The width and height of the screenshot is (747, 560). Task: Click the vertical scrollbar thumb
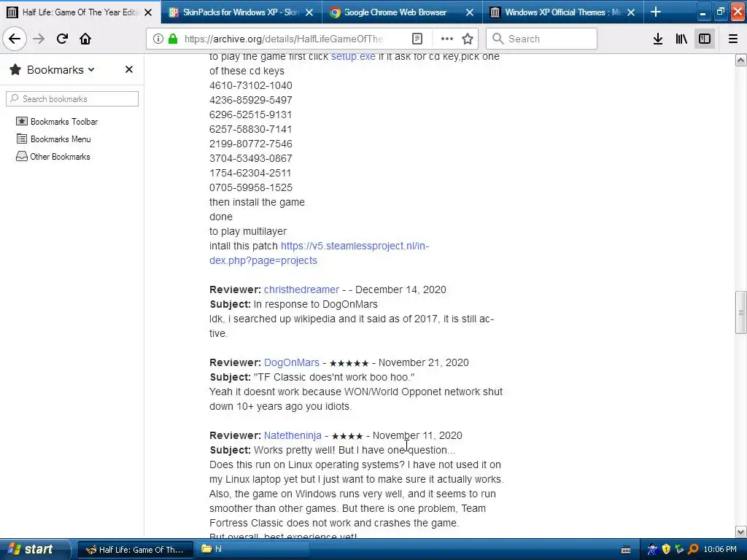click(741, 312)
